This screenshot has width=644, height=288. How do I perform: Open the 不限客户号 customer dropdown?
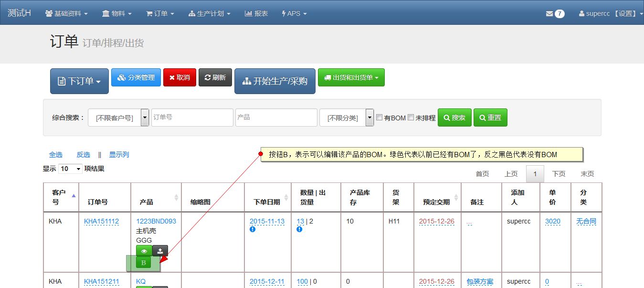click(x=118, y=117)
